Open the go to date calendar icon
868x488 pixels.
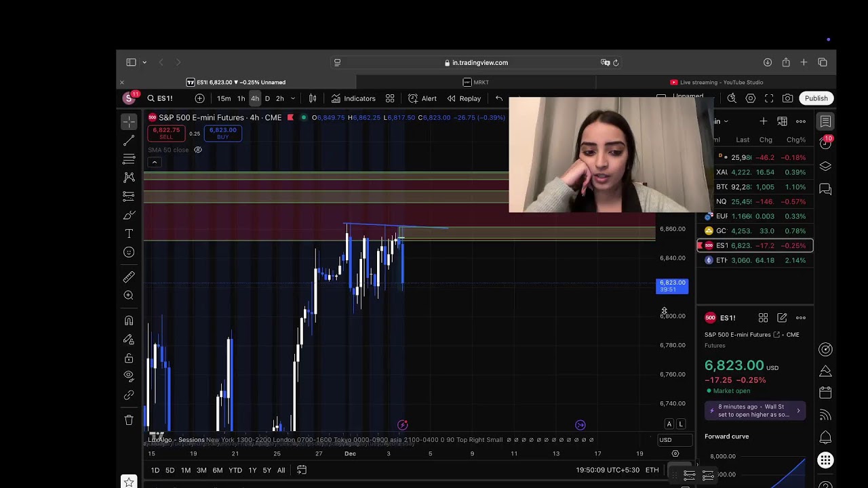[x=302, y=470]
